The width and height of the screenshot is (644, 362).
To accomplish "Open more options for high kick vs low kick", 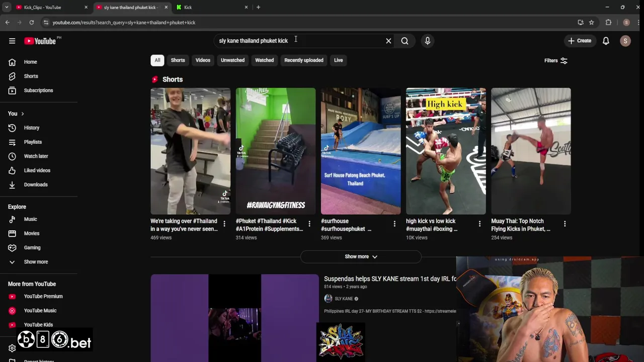I will (x=479, y=224).
